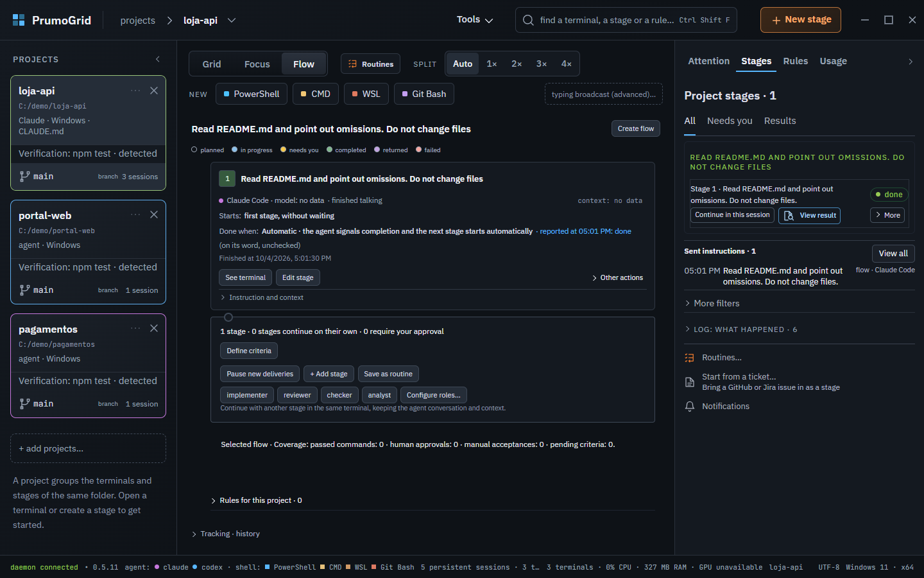924x578 pixels.
Task: Collapse the Projects sidebar with the chevron
Action: click(x=158, y=59)
